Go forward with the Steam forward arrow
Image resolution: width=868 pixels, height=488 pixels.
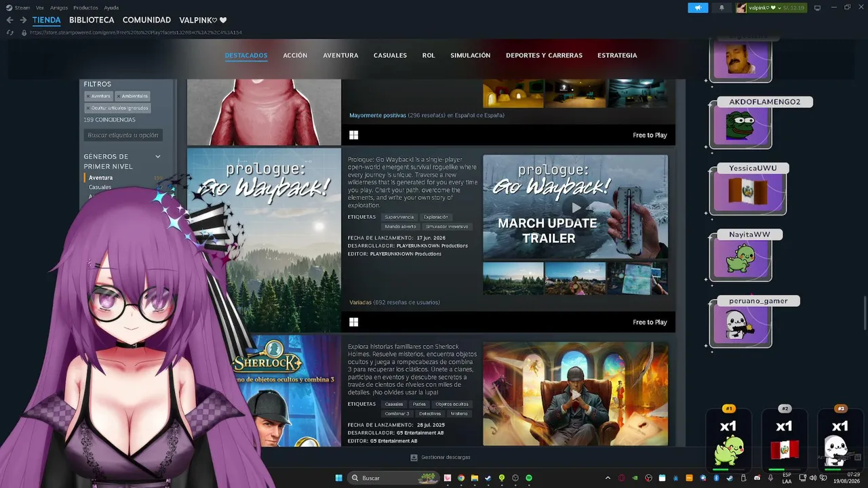[23, 20]
